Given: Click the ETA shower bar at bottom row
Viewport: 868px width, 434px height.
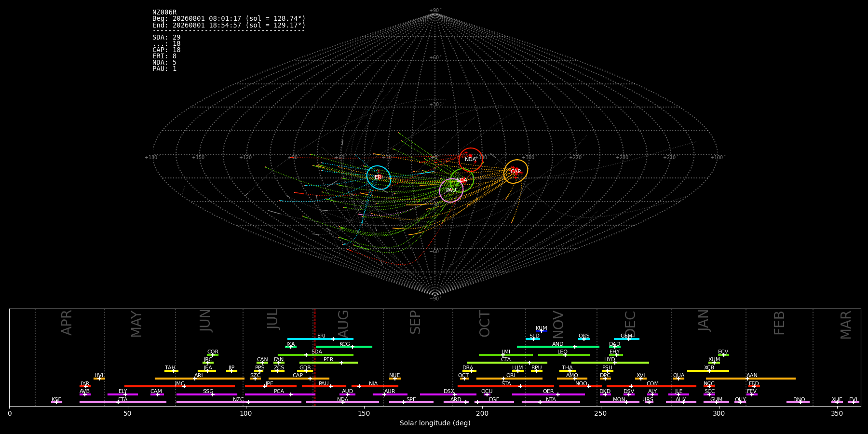Looking at the screenshot, I should [123, 402].
